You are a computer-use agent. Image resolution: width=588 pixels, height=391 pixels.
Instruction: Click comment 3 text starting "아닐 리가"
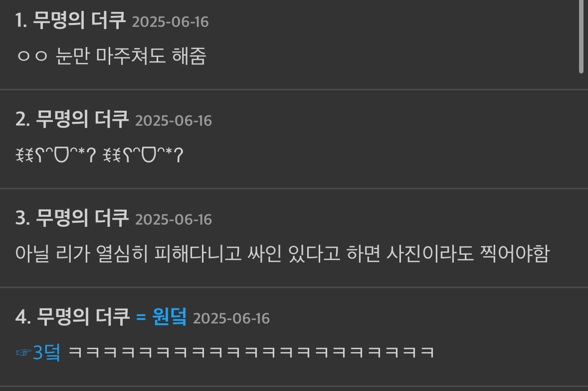click(282, 253)
